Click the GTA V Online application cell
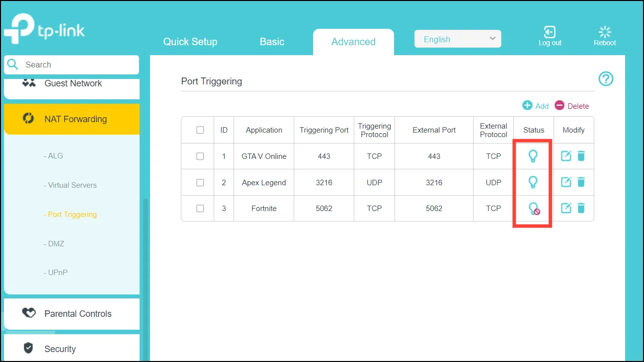 (264, 156)
